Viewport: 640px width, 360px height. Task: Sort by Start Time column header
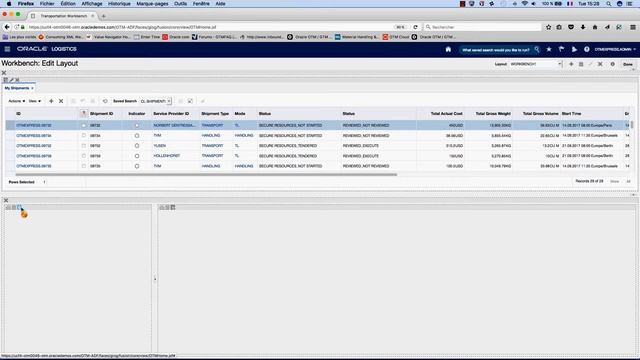point(571,113)
